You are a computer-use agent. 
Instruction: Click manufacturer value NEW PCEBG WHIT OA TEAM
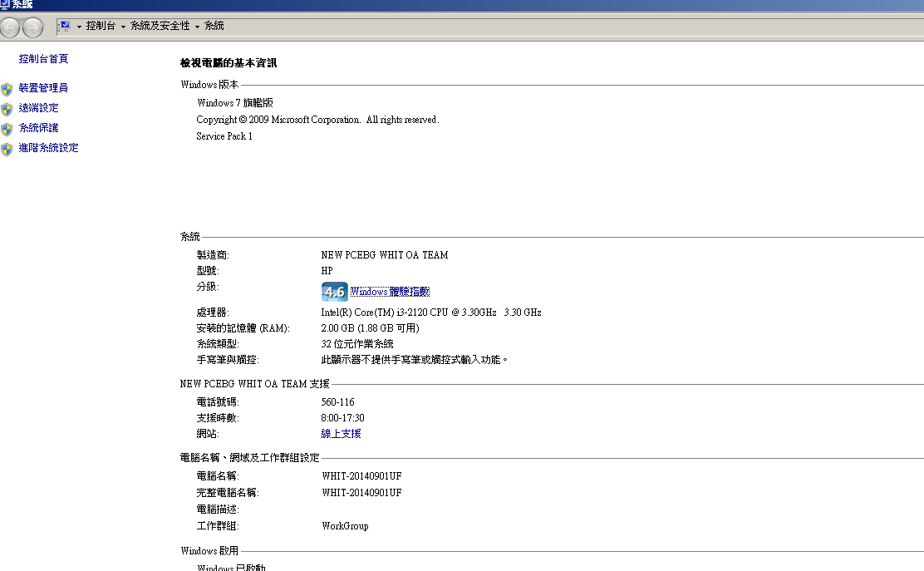384,255
